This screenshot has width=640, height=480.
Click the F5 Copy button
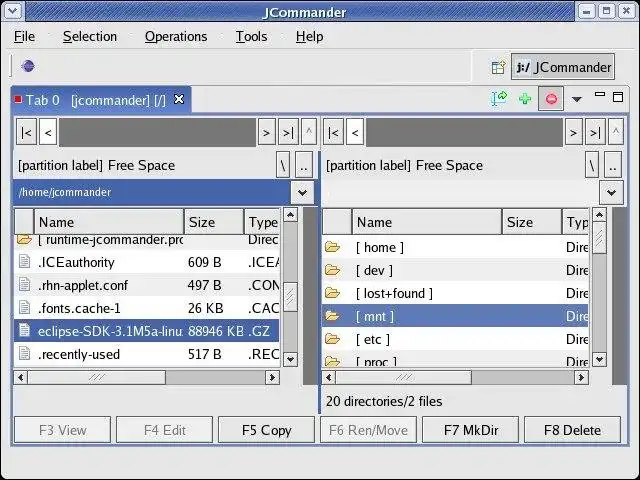click(267, 430)
